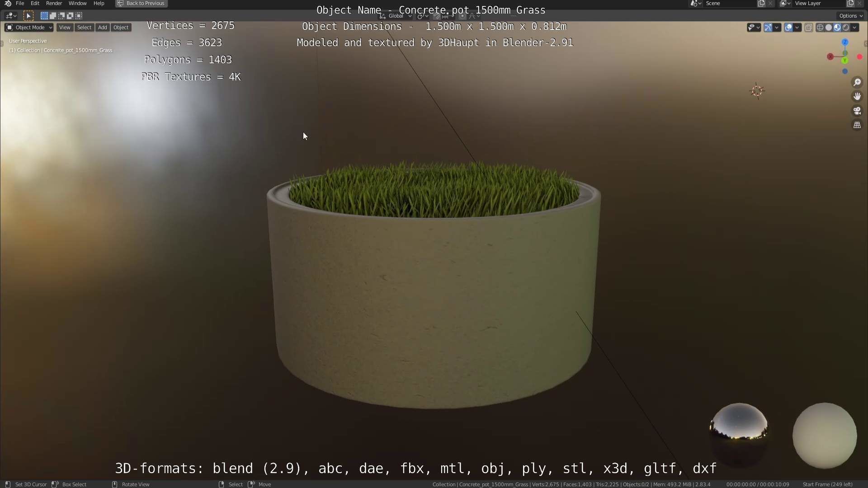Click the Blender logo menu icon

coord(7,3)
